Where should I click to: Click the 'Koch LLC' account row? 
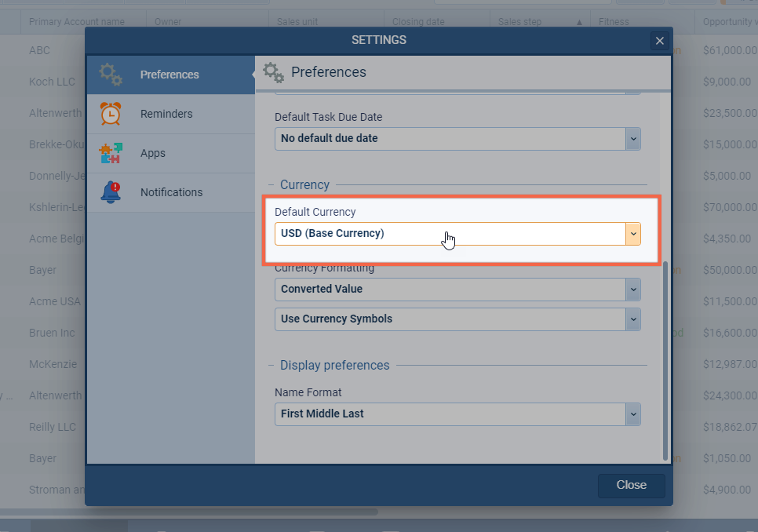[53, 82]
